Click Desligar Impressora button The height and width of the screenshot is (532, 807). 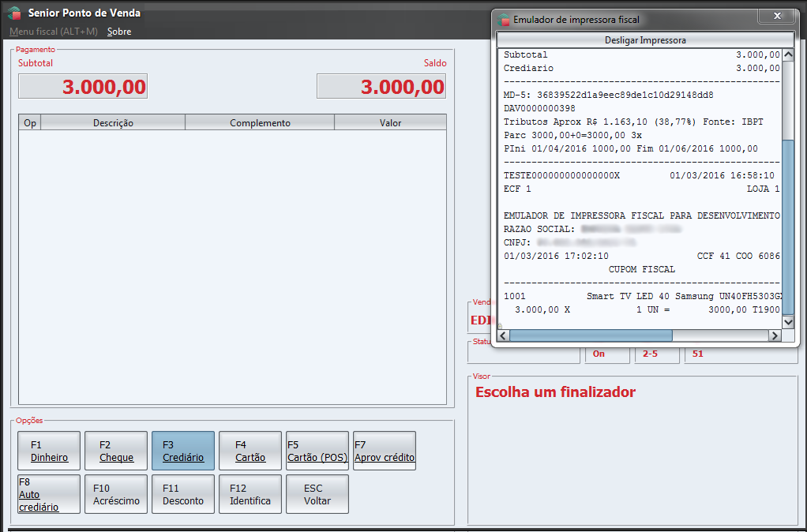pyautogui.click(x=645, y=40)
